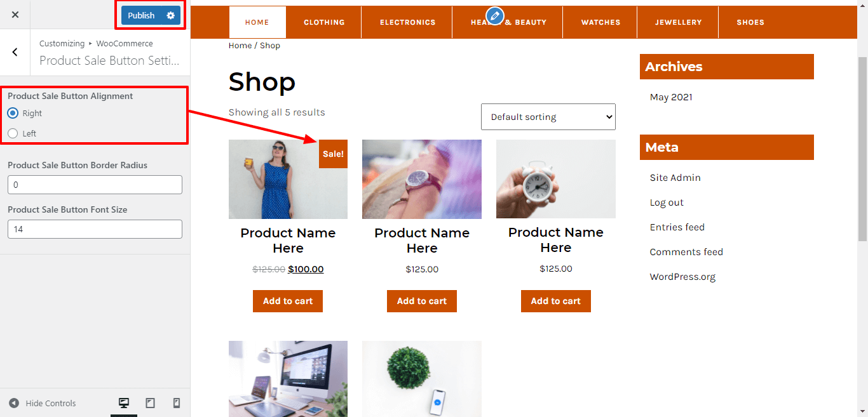Click the Publish button
Screen dimensions: 868x417
pyautogui.click(x=141, y=15)
